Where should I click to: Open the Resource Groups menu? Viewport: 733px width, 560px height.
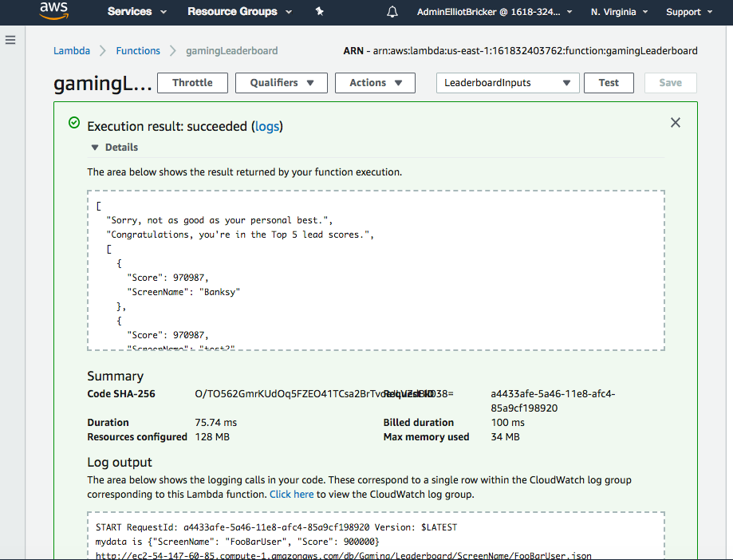point(239,11)
